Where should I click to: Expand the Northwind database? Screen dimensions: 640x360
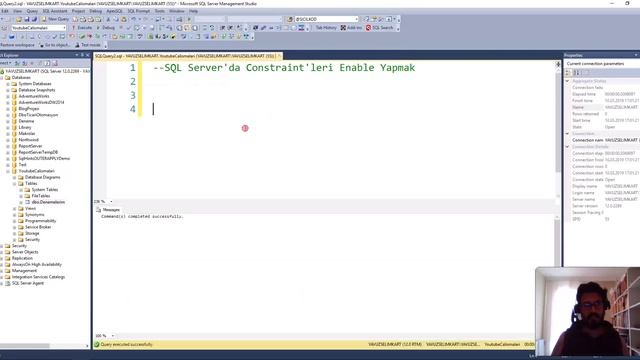(x=8, y=140)
